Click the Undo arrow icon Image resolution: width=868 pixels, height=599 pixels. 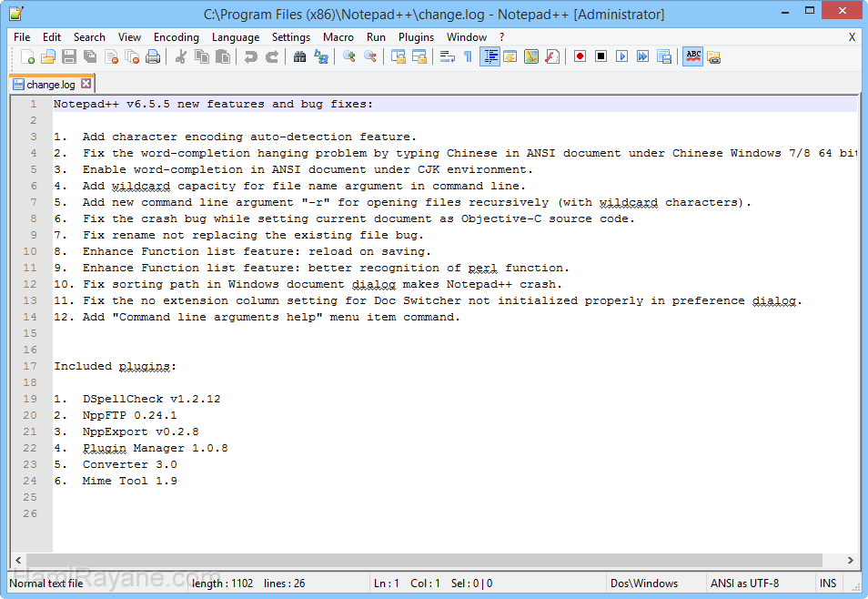251,56
